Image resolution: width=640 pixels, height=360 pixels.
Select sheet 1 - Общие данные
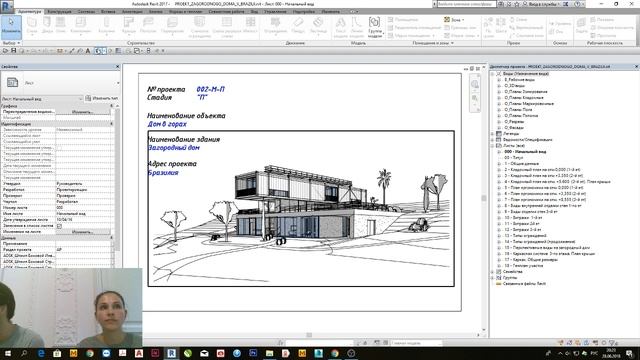[x=521, y=164]
